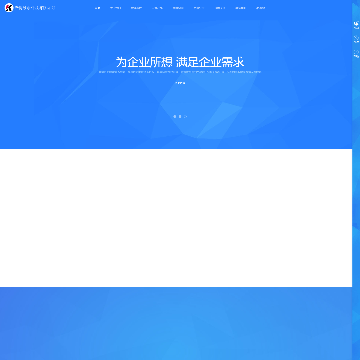Click the headline 为企业所想 满足企业需求
The height and width of the screenshot is (360, 360).
pos(180,62)
